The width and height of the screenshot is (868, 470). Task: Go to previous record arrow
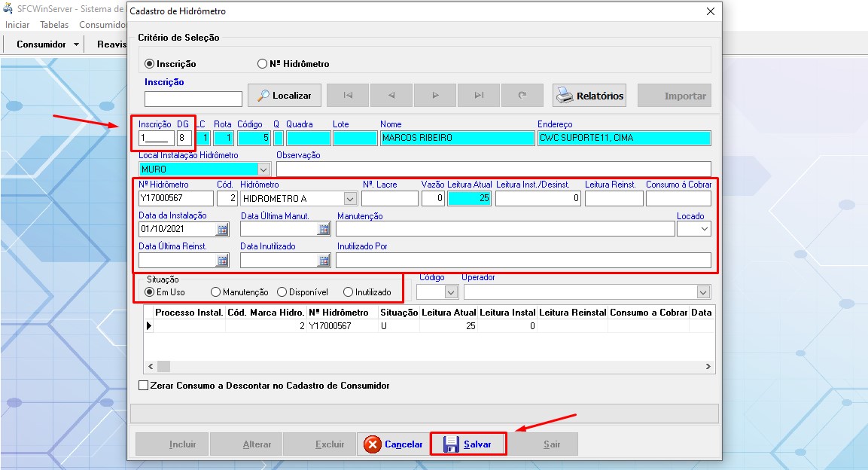click(x=391, y=96)
